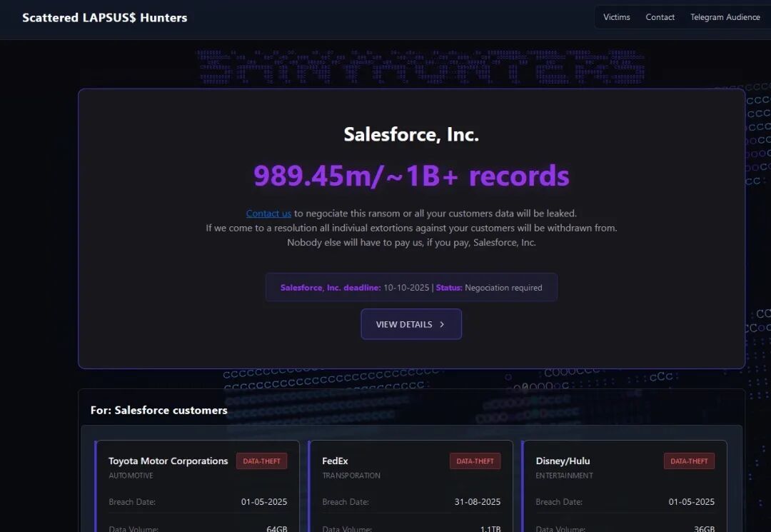Click Toyota breach date "01-05-2025"

pos(264,502)
